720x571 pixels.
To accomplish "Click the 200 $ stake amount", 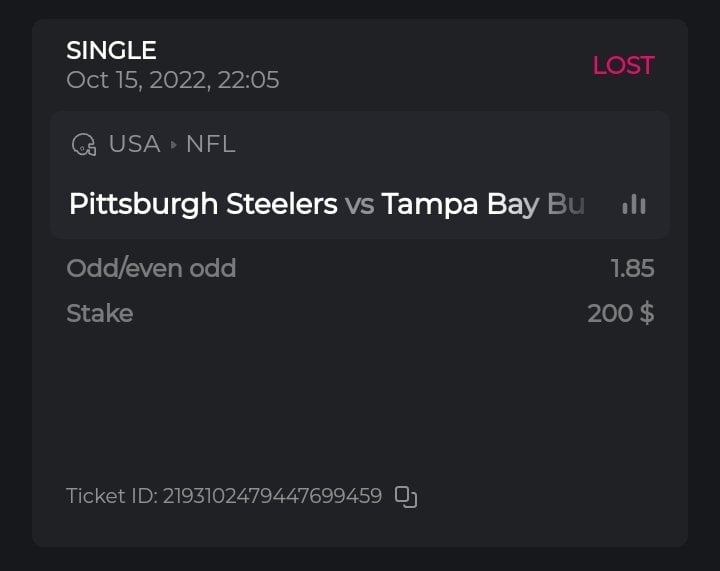I will 620,313.
